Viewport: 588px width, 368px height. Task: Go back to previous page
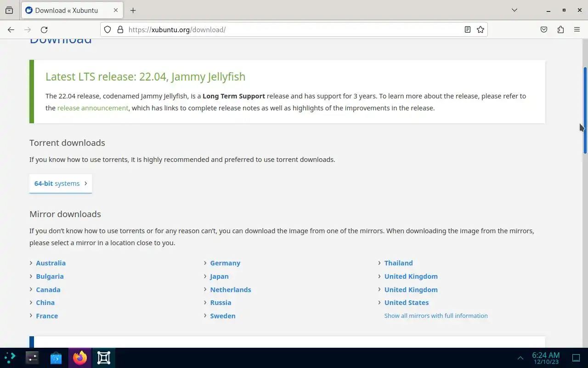(11, 29)
